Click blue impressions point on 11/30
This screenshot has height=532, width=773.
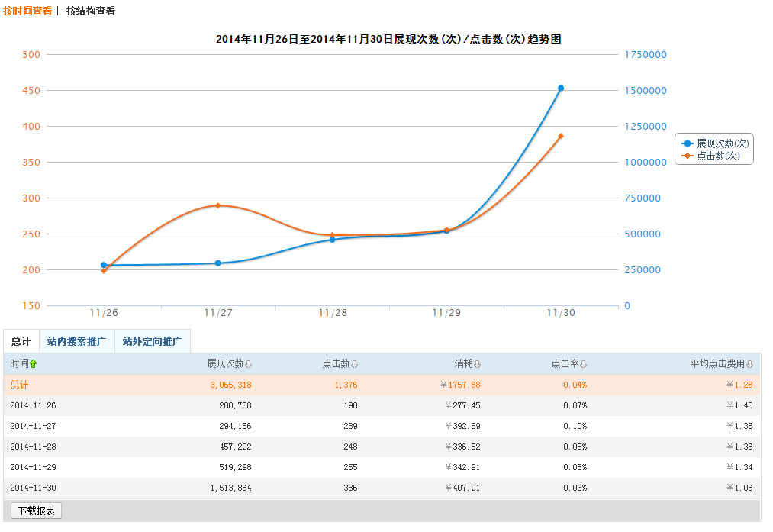tap(561, 89)
